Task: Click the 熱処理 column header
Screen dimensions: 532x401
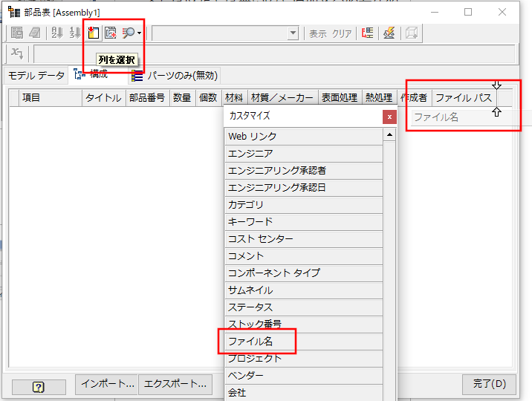Action: 380,98
